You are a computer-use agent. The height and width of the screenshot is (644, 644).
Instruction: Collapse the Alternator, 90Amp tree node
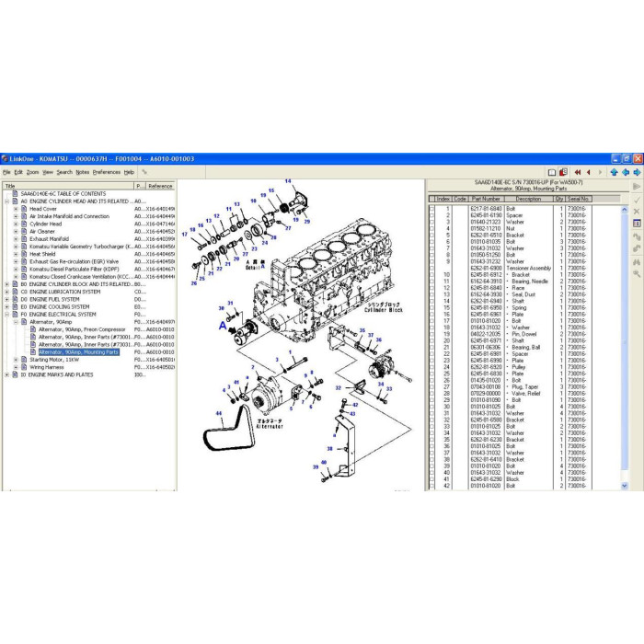[16, 322]
